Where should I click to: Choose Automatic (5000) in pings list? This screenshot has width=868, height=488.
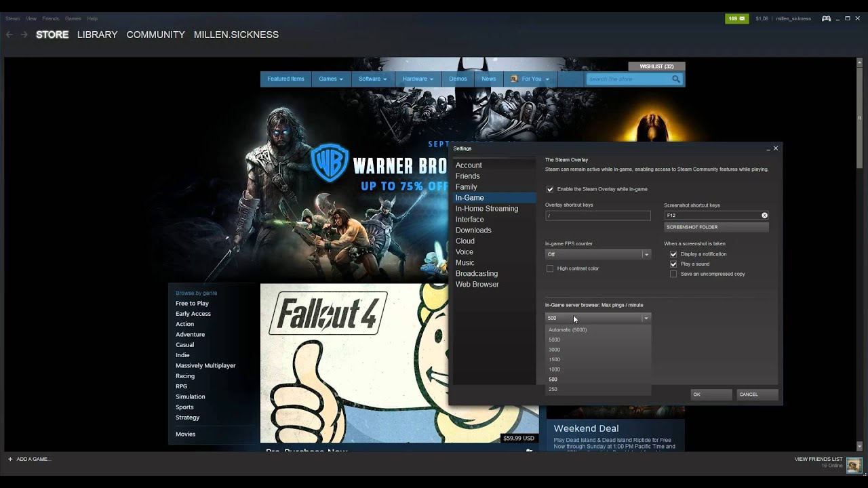coord(597,329)
